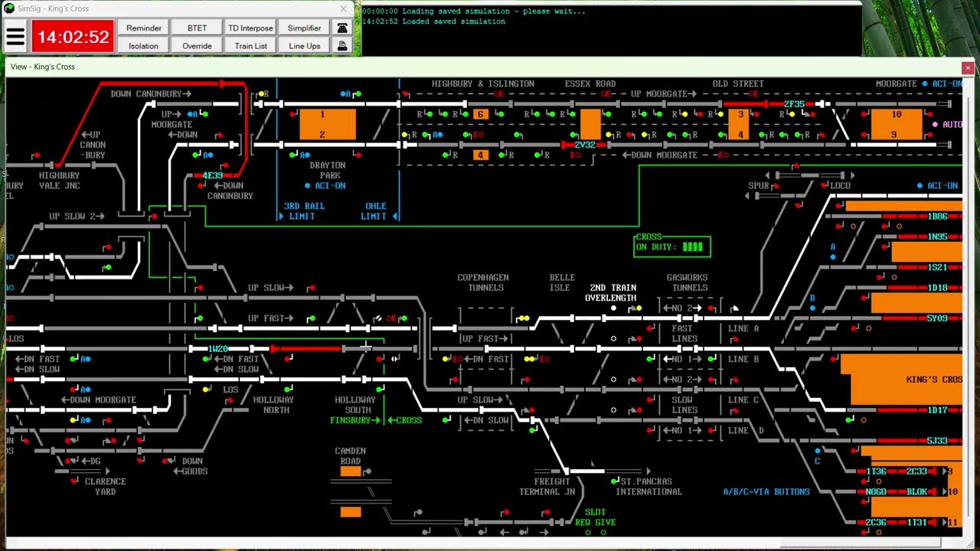Select the blue via button B
Image resolution: width=980 pixels, height=551 pixels.
(812, 308)
